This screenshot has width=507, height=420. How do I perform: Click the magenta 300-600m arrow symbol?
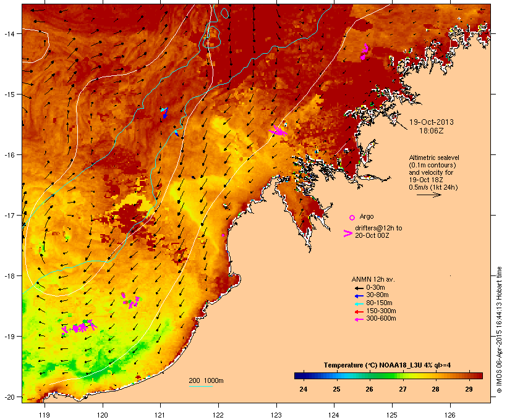[359, 319]
